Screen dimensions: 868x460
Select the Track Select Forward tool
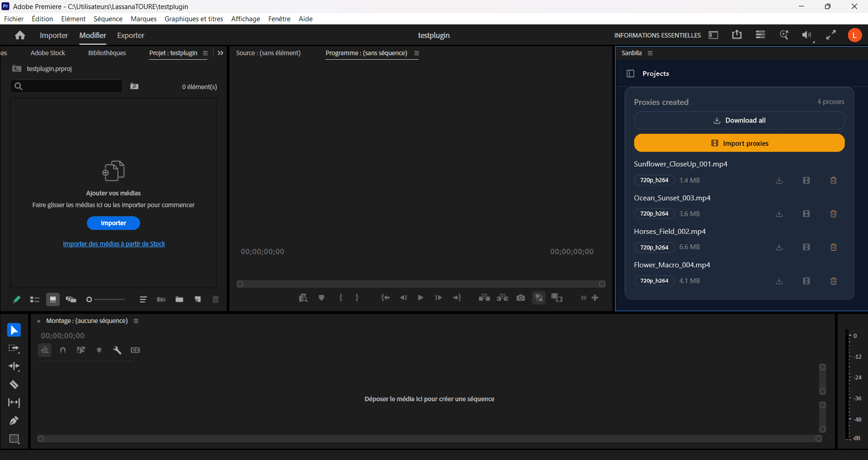pos(14,348)
